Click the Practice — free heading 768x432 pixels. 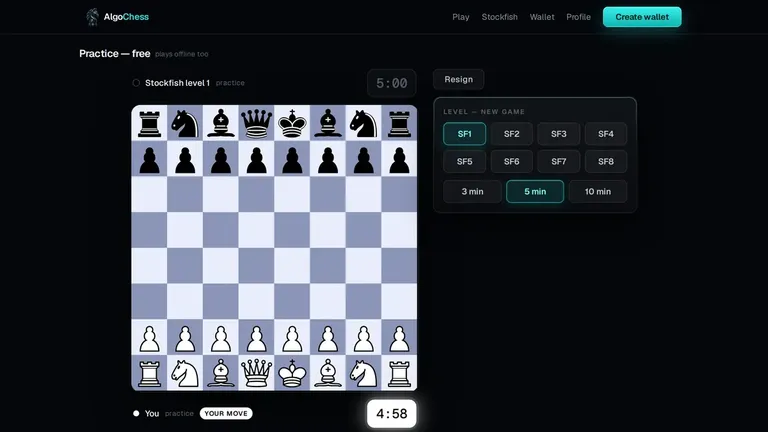click(115, 53)
